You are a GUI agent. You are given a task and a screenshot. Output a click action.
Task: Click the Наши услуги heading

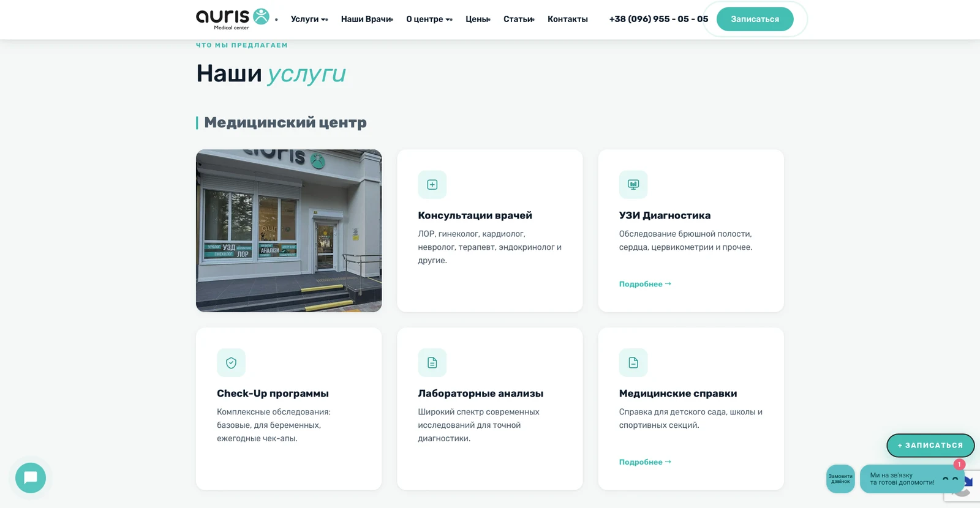[x=271, y=73]
